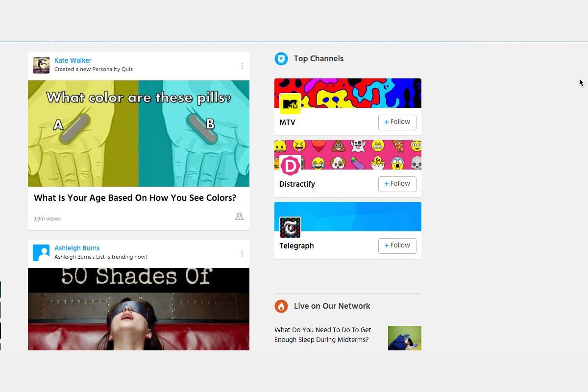Follow the Telegraph channel
Screen dimensions: 588x392
397,245
